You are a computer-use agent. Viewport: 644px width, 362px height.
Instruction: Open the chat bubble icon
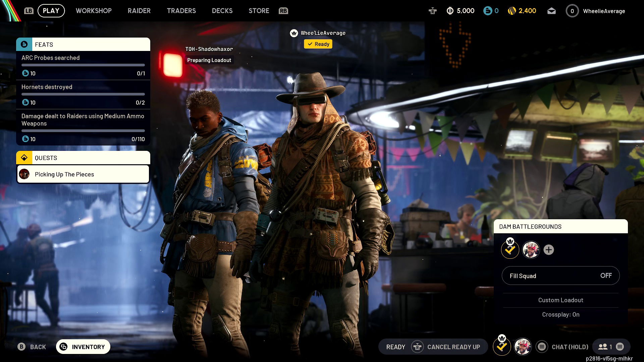pos(542,347)
